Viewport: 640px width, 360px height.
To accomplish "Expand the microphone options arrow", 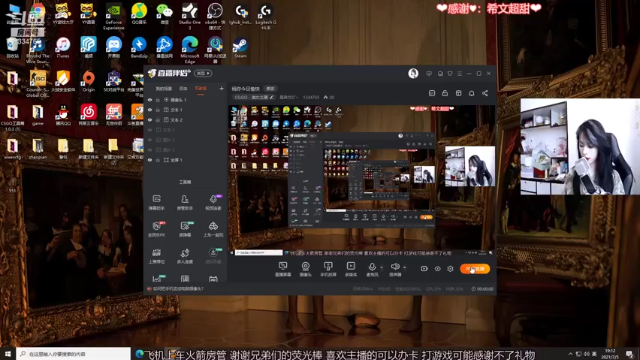I will (x=382, y=267).
